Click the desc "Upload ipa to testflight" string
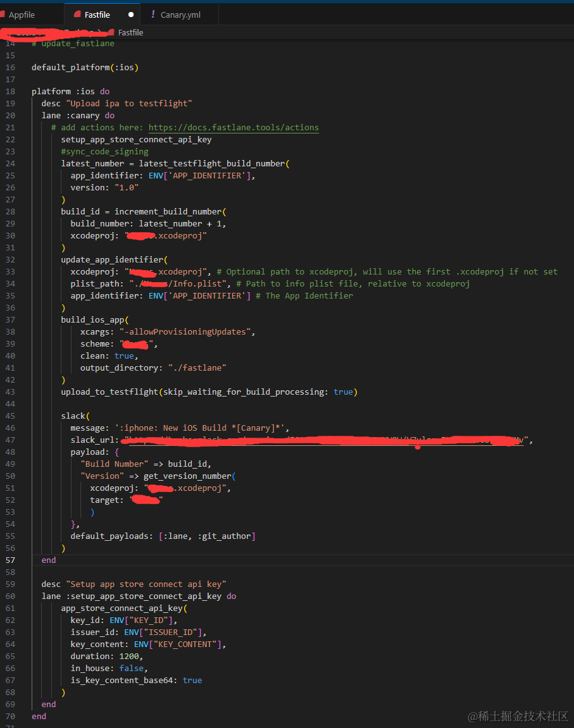 (x=129, y=104)
